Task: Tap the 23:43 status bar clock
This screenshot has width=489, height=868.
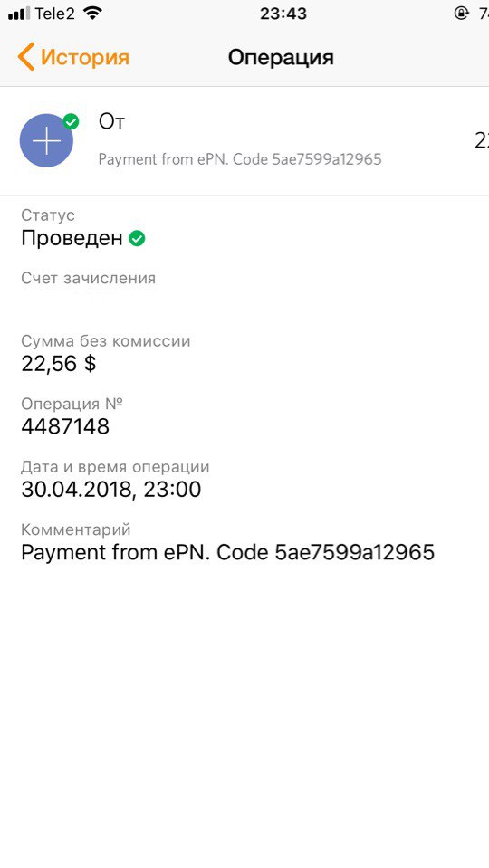Action: click(283, 14)
